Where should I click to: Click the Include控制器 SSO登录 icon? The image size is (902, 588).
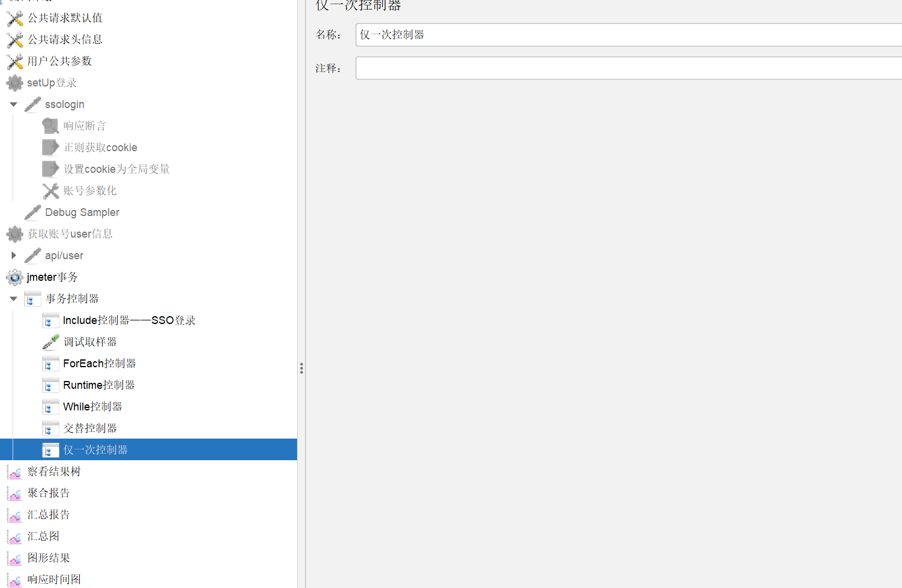tap(51, 320)
